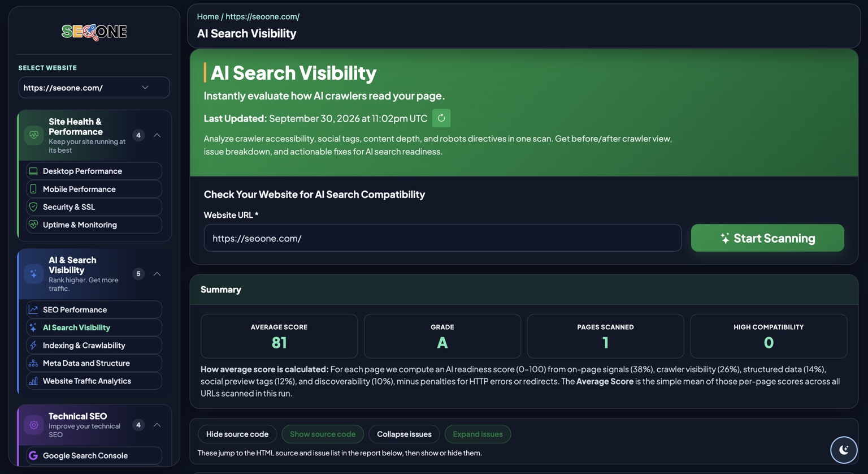
Task: Open Google Search Console page
Action: click(x=94, y=455)
